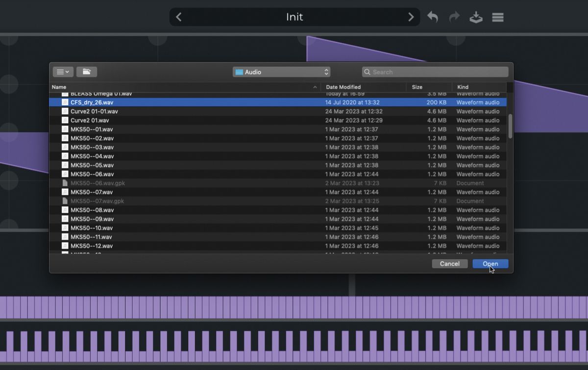Sort files by Size column

pyautogui.click(x=428, y=87)
